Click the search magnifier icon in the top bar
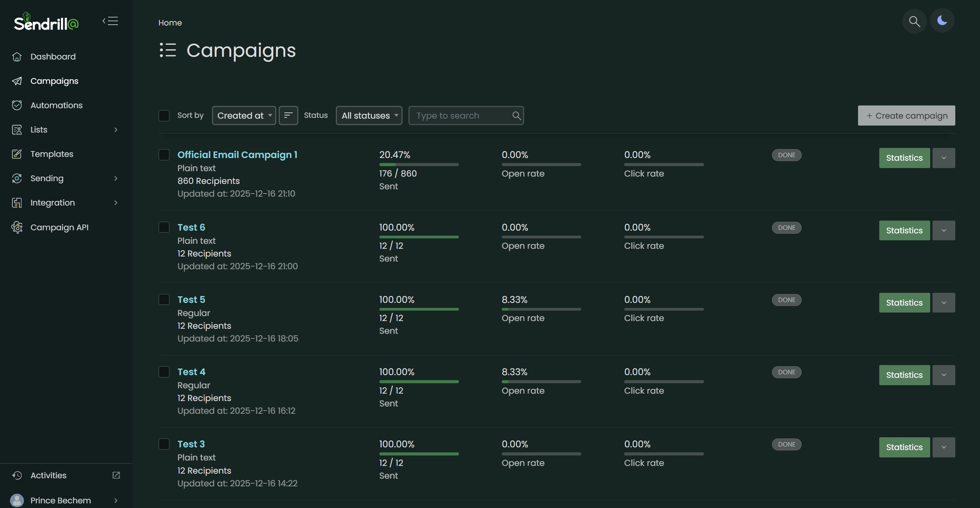The height and width of the screenshot is (508, 980). (914, 21)
